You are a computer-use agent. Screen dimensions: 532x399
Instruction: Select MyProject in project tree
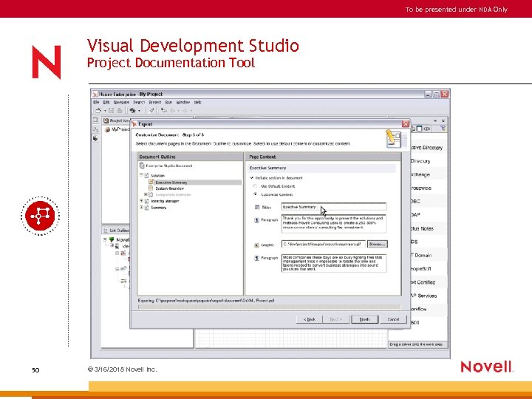coord(117,129)
